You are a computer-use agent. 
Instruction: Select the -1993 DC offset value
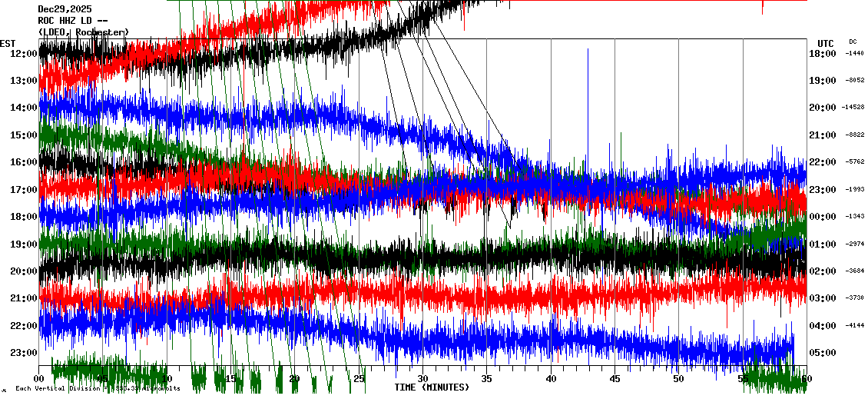[x=856, y=189]
